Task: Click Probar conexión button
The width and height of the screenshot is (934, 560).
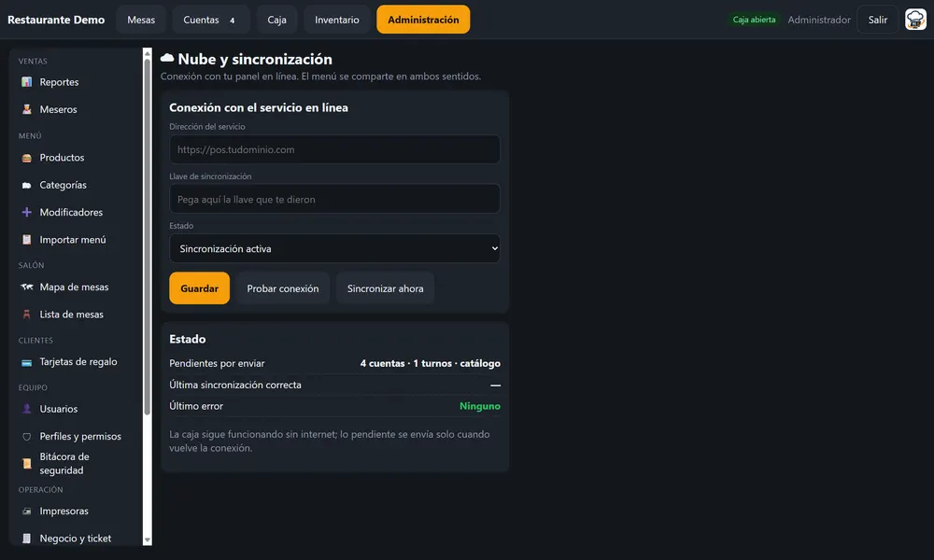Action: coord(283,288)
